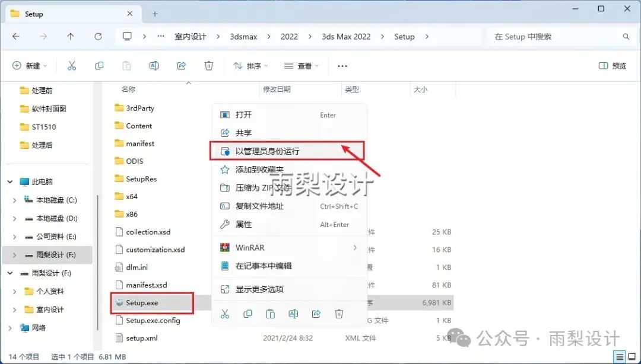641x364 pixels.
Task: Select the Content folder
Action: pos(134,126)
